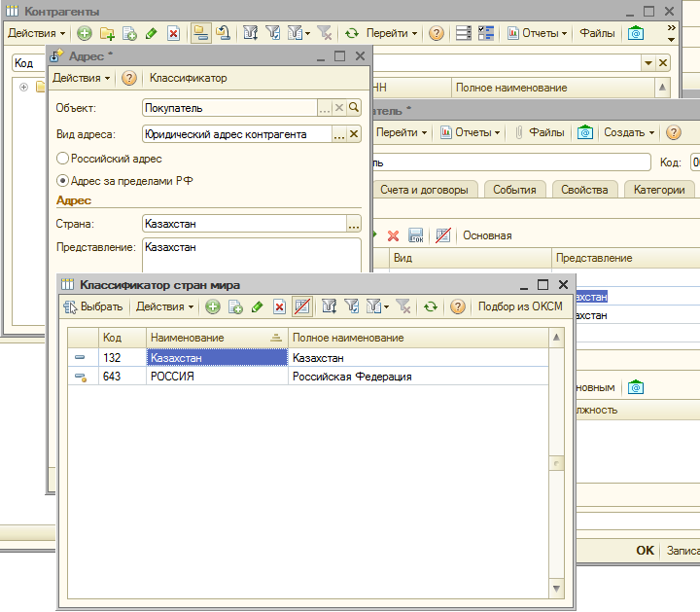
Task: Click the Подбор из ОКСМ button
Action: pyautogui.click(x=519, y=306)
